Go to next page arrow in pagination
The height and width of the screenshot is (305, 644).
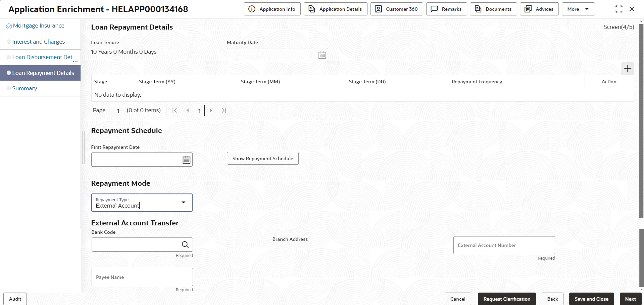click(211, 110)
